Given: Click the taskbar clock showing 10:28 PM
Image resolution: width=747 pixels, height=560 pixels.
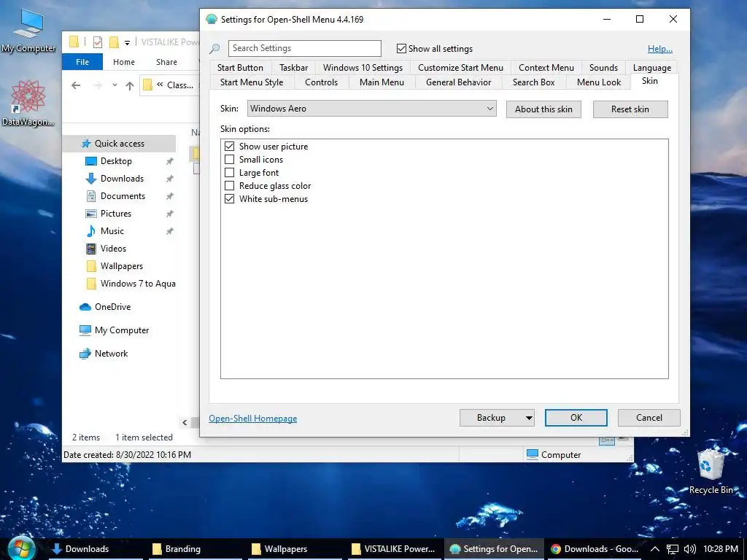Looking at the screenshot, I should point(720,549).
